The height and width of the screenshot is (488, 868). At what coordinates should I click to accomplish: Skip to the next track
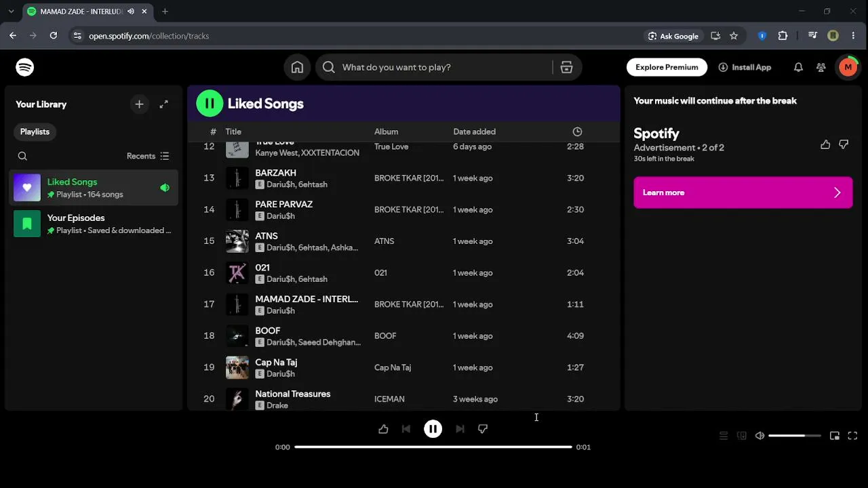[x=460, y=429]
